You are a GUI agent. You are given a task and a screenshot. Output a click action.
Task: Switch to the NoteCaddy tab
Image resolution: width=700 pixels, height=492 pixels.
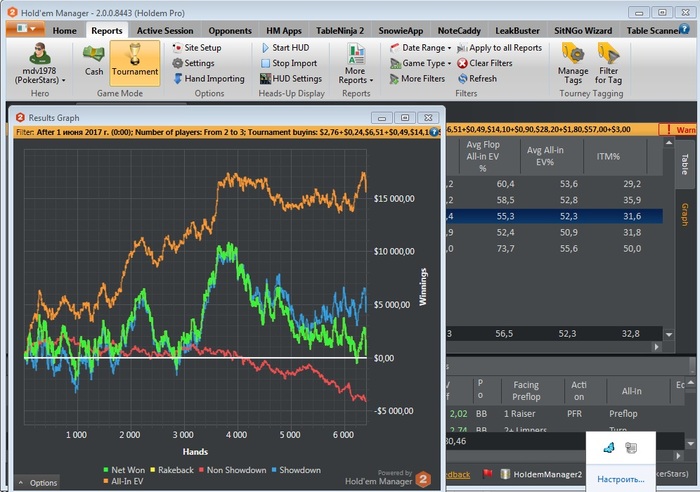459,31
